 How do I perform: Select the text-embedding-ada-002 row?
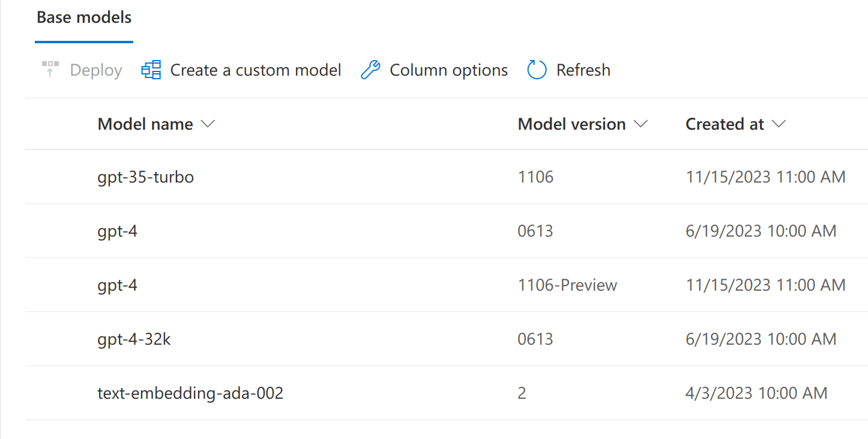coord(190,393)
